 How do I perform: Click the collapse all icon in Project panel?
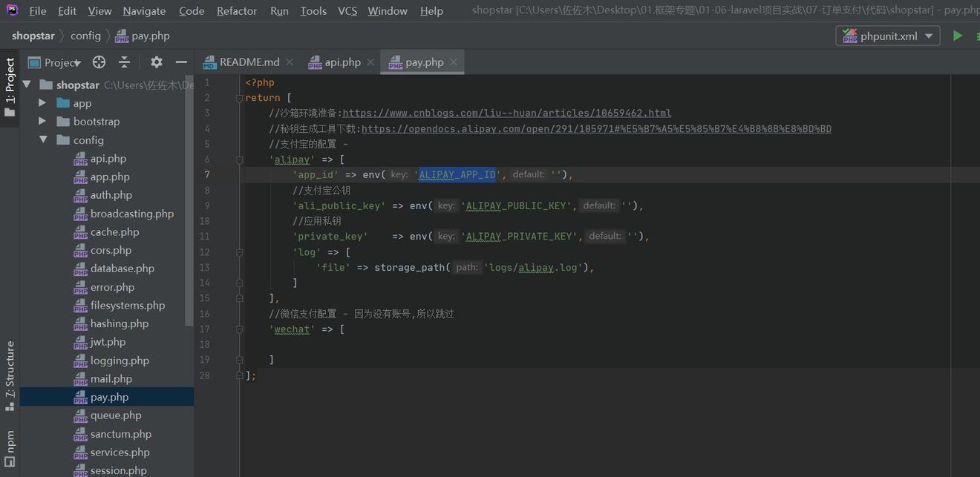(x=124, y=62)
